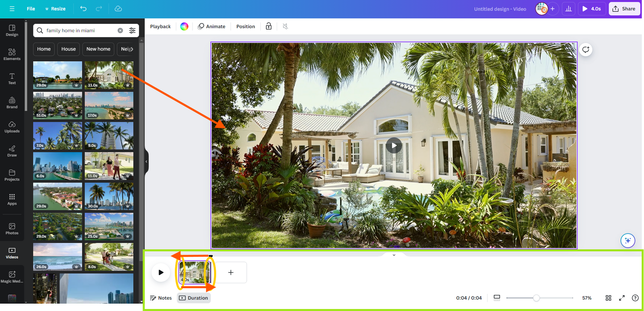
Task: Switch to the Videos sidebar tab
Action: coord(12,253)
